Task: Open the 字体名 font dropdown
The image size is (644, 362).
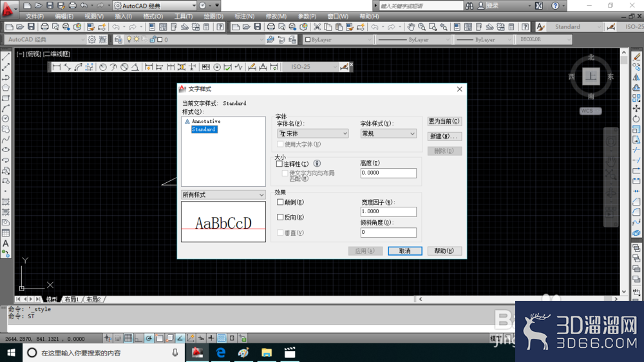Action: coord(313,133)
